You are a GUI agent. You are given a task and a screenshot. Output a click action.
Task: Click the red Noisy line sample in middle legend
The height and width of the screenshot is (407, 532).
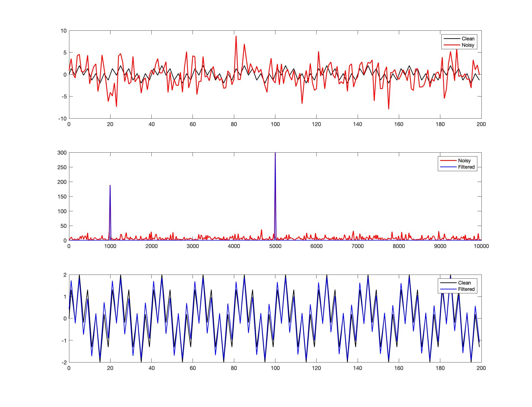(x=448, y=161)
